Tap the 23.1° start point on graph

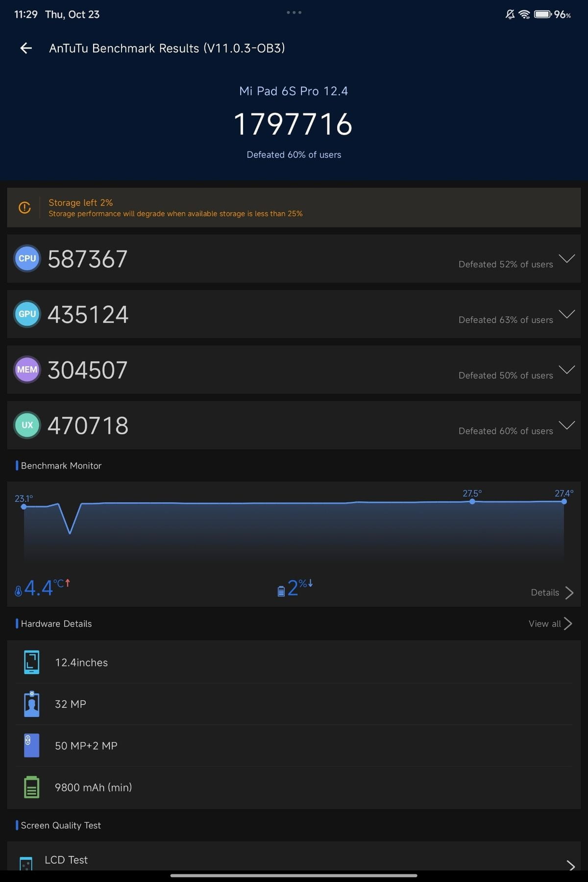(x=24, y=507)
